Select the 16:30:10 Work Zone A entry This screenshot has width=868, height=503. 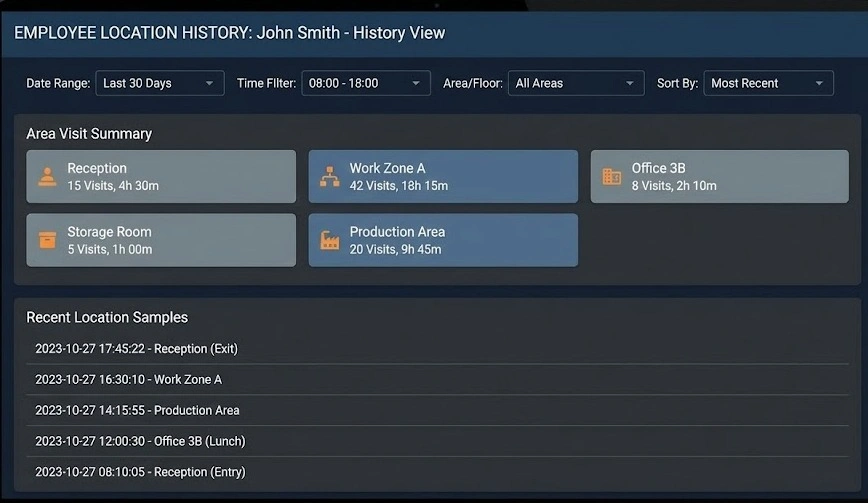click(128, 380)
